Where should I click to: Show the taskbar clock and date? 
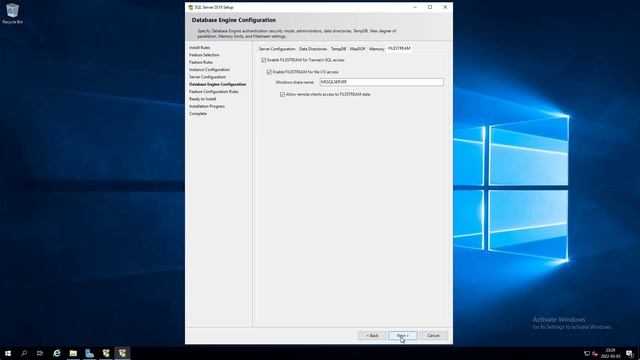[610, 353]
